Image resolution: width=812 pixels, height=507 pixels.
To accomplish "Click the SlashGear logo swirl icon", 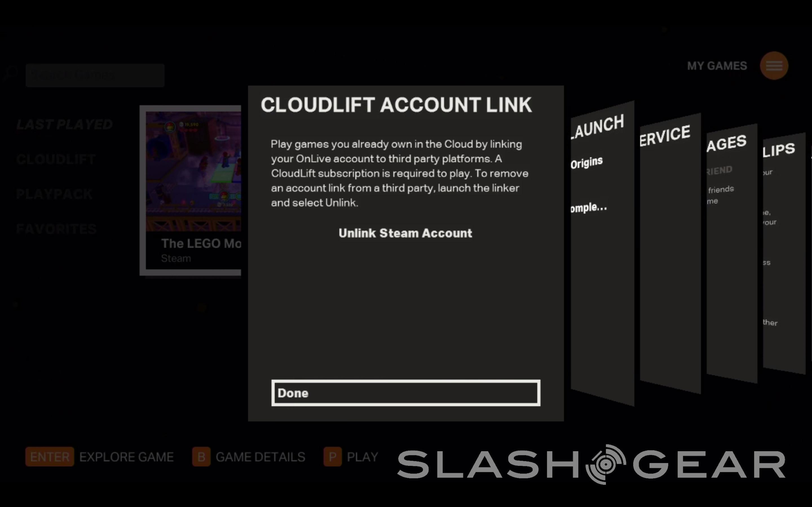I will [x=606, y=464].
